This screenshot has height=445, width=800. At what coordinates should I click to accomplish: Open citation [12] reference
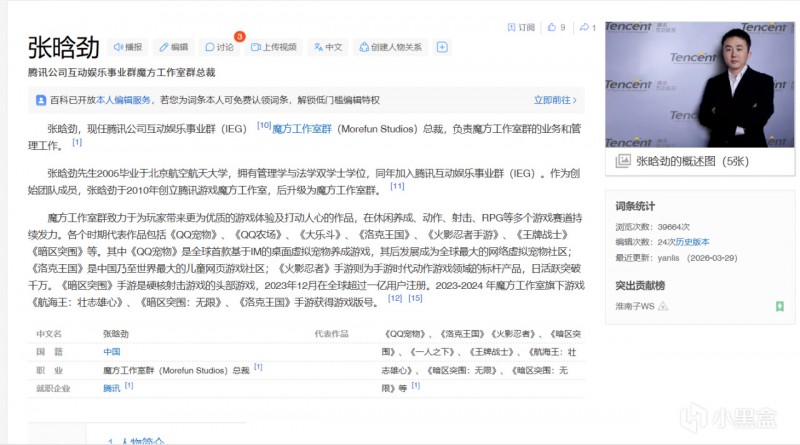(x=395, y=298)
